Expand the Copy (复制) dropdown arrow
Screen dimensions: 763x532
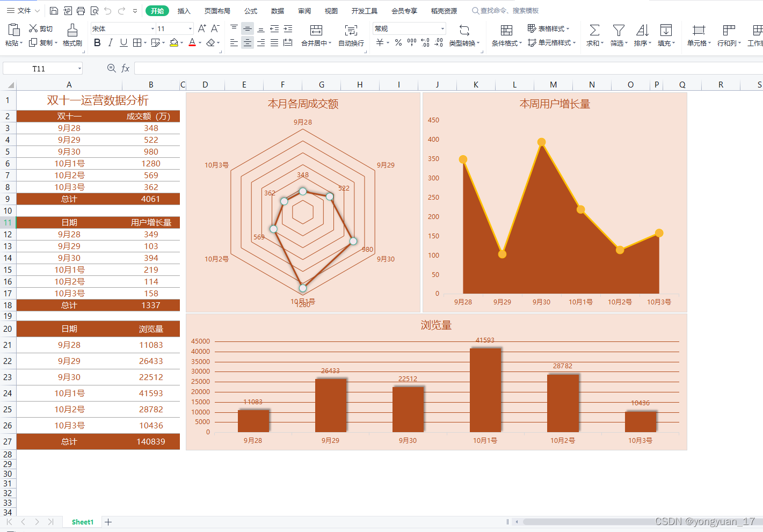click(56, 43)
